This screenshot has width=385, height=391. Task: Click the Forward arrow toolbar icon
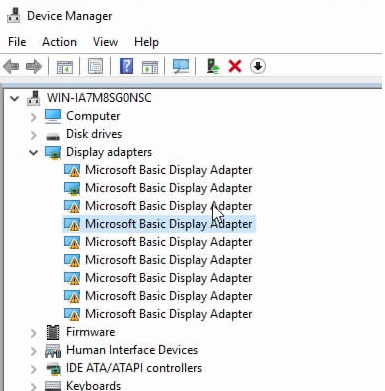[x=34, y=66]
